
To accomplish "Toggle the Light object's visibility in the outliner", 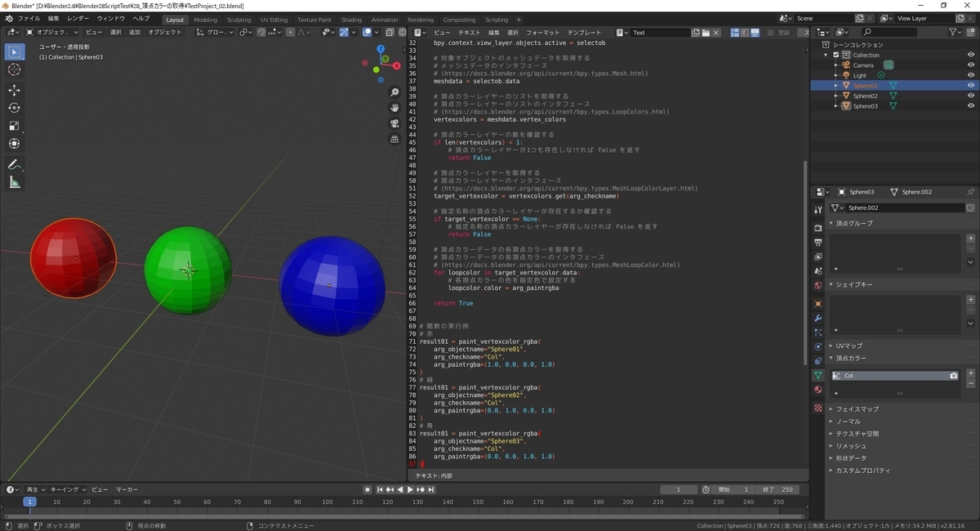I will point(971,74).
